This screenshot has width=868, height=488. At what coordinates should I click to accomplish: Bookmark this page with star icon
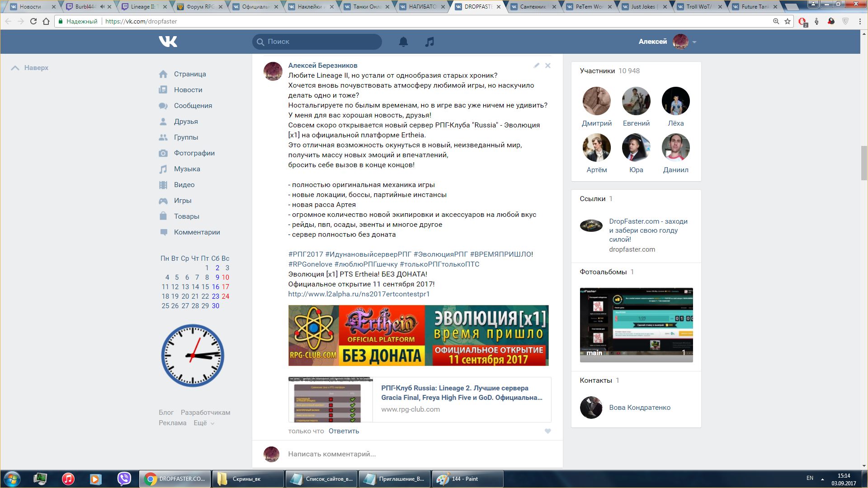[x=788, y=21]
